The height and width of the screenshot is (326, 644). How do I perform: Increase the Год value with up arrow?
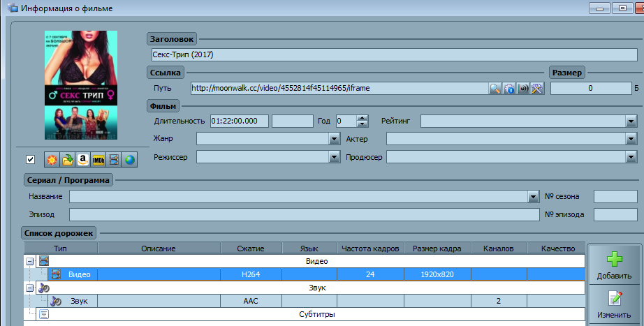363,118
